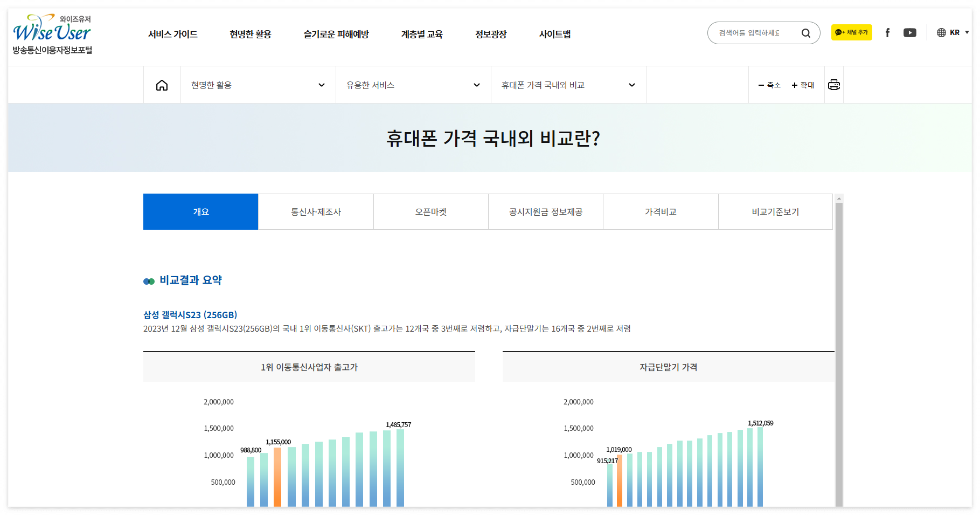This screenshot has height=515, width=980.
Task: Click the WiseUser logo
Action: click(52, 34)
